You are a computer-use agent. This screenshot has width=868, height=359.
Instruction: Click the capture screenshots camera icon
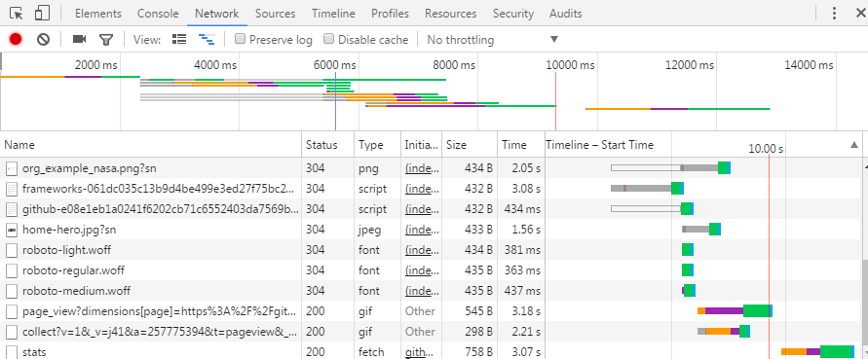coord(80,39)
